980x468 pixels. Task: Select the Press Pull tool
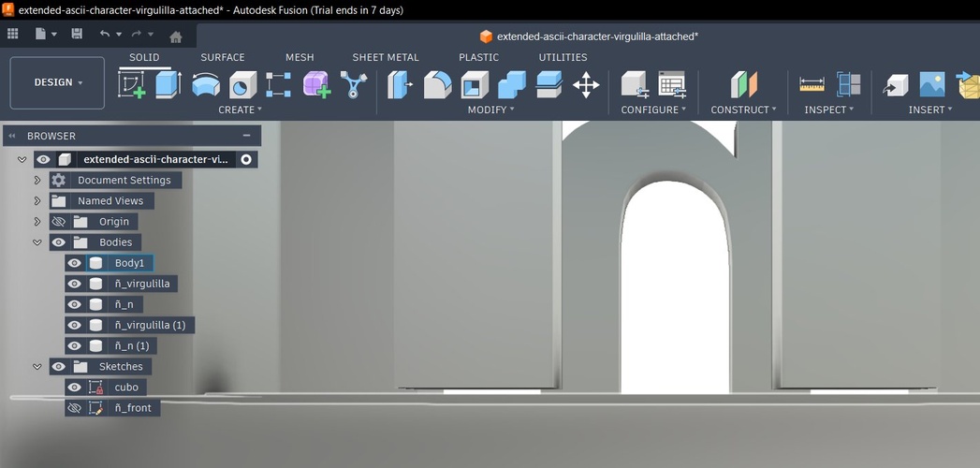coord(400,84)
